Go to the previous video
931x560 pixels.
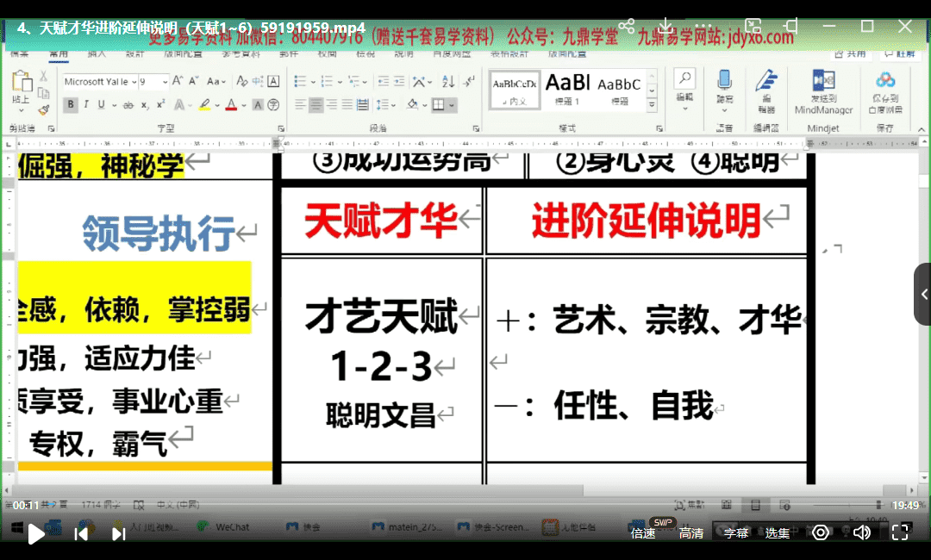click(81, 533)
